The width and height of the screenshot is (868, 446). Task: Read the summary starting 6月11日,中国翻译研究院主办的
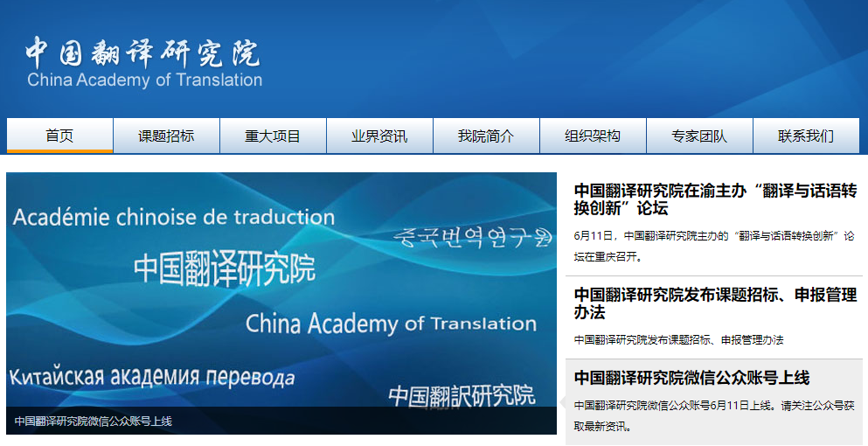coord(713,247)
